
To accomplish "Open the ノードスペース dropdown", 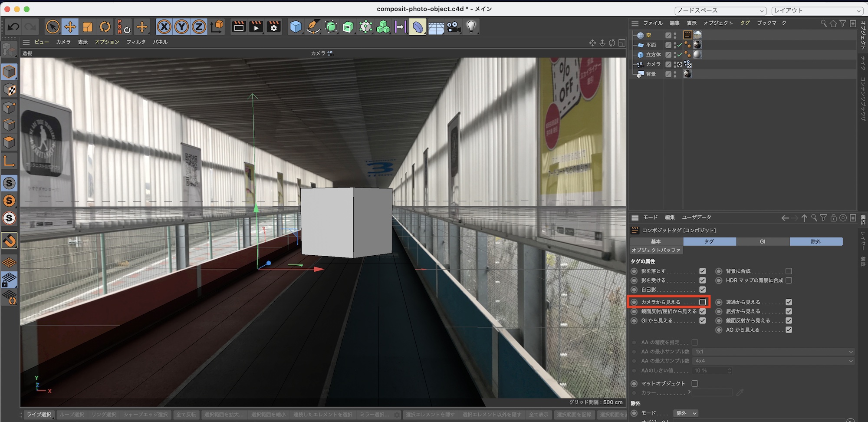I will click(x=720, y=10).
